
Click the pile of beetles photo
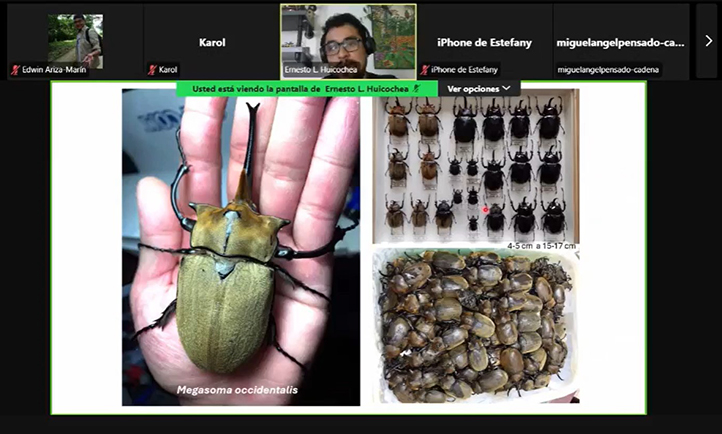475,325
